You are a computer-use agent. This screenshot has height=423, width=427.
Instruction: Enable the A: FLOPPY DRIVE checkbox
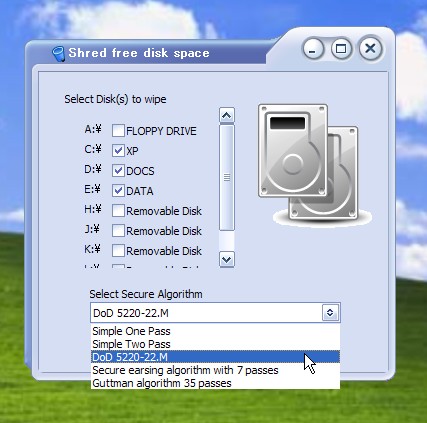pyautogui.click(x=118, y=131)
